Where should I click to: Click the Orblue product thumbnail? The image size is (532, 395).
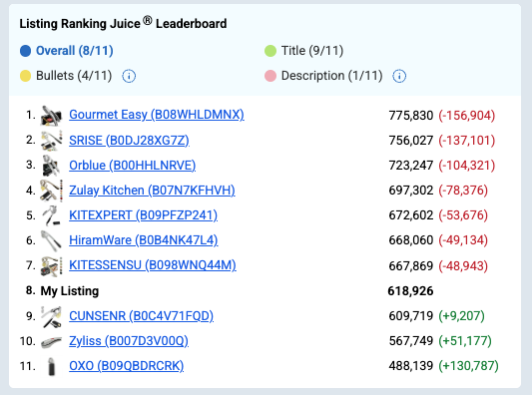51,166
